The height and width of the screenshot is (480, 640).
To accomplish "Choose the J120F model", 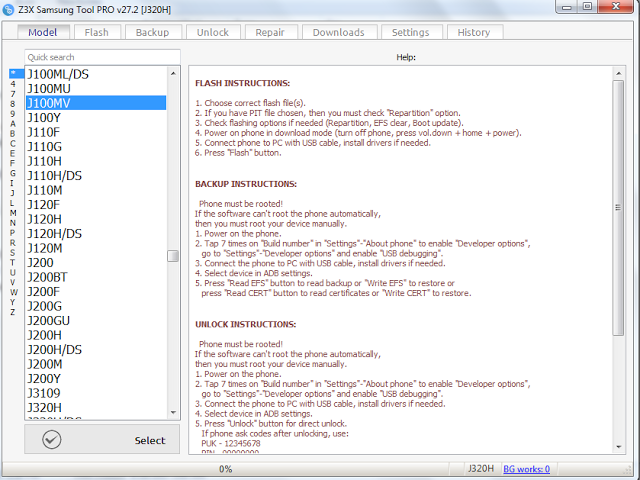I will pyautogui.click(x=96, y=204).
